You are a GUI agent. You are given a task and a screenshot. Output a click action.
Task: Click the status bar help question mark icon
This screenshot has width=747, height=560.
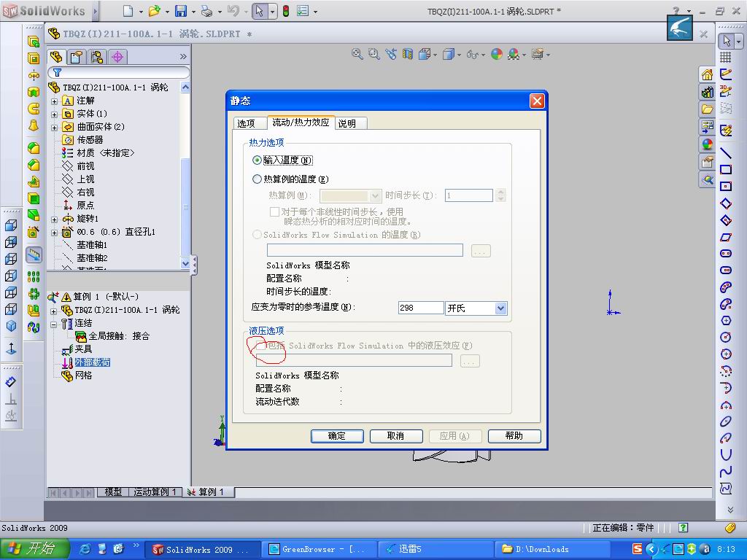coord(683,527)
